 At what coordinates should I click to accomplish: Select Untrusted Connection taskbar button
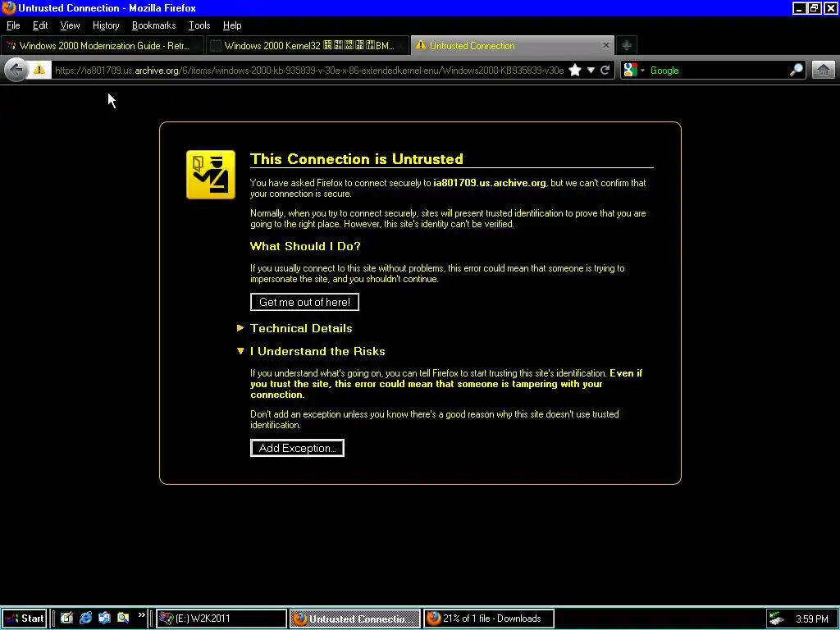pos(354,619)
